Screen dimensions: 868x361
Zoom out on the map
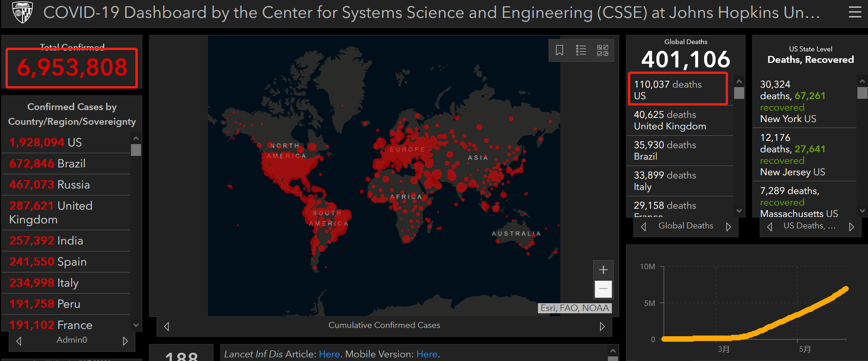click(x=604, y=289)
